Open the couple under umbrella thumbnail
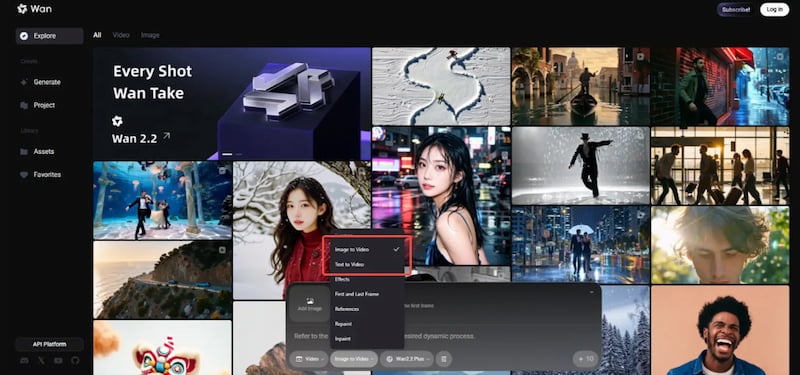 (x=581, y=245)
